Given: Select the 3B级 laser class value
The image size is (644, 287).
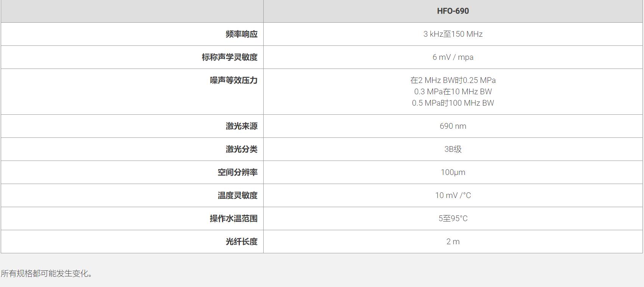Looking at the screenshot, I should pos(453,149).
